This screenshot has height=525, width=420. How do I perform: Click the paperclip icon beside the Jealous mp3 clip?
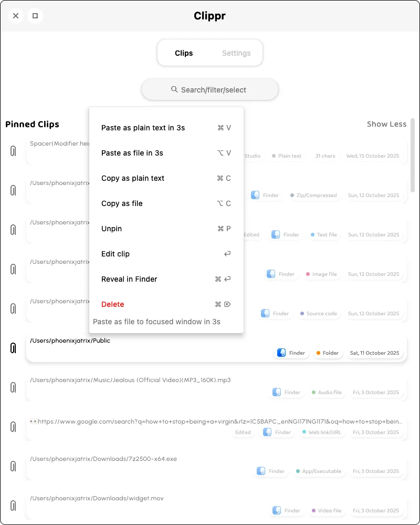(x=13, y=387)
